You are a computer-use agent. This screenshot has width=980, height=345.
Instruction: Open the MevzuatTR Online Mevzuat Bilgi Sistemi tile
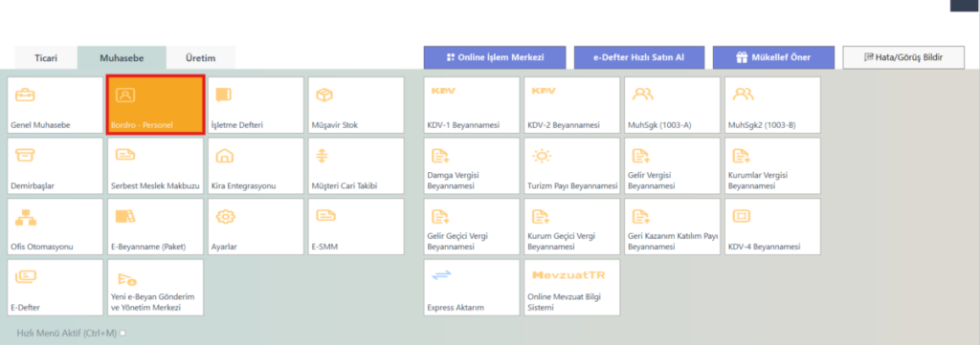point(572,288)
